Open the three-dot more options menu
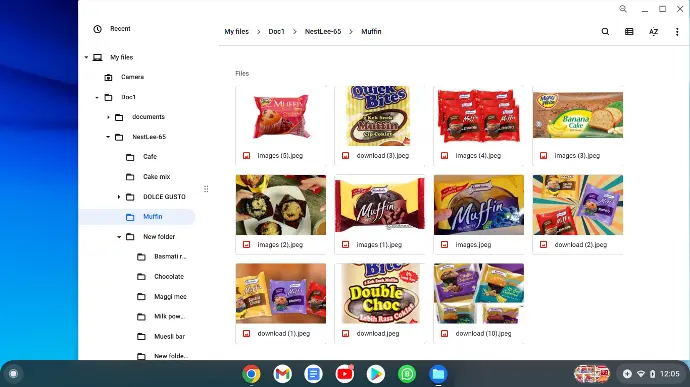This screenshot has height=387, width=690. coord(677,32)
